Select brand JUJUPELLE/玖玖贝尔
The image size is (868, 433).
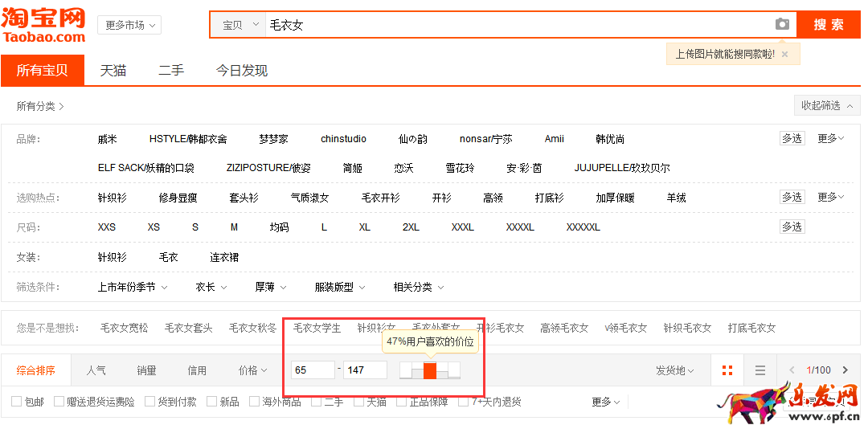coord(621,168)
